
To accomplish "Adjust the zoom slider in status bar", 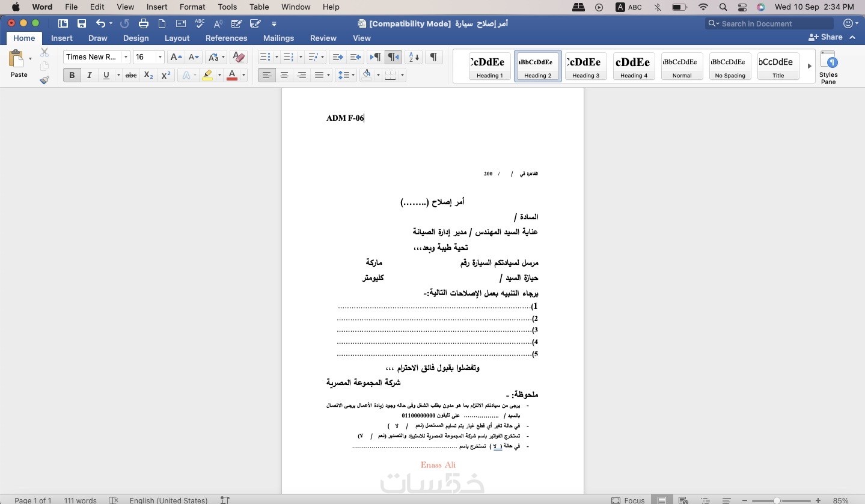I will point(777,500).
